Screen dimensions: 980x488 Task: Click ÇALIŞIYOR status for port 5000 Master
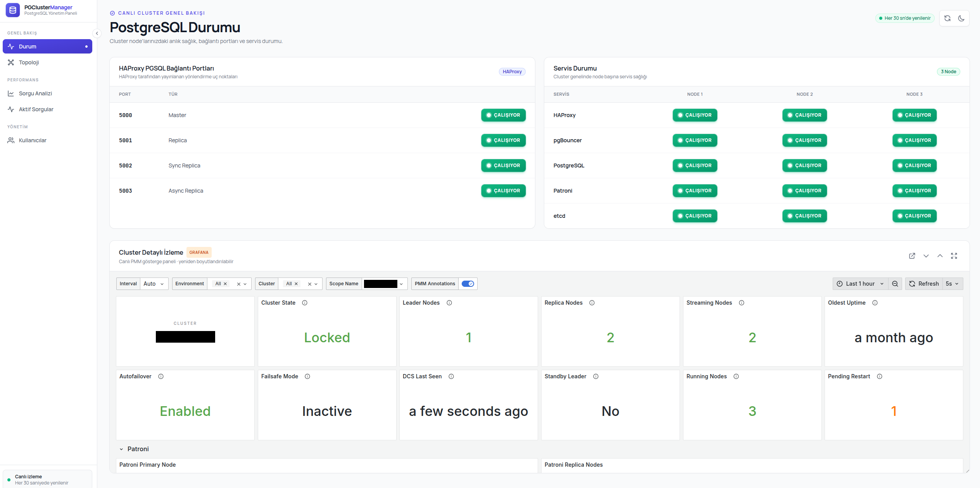point(503,115)
